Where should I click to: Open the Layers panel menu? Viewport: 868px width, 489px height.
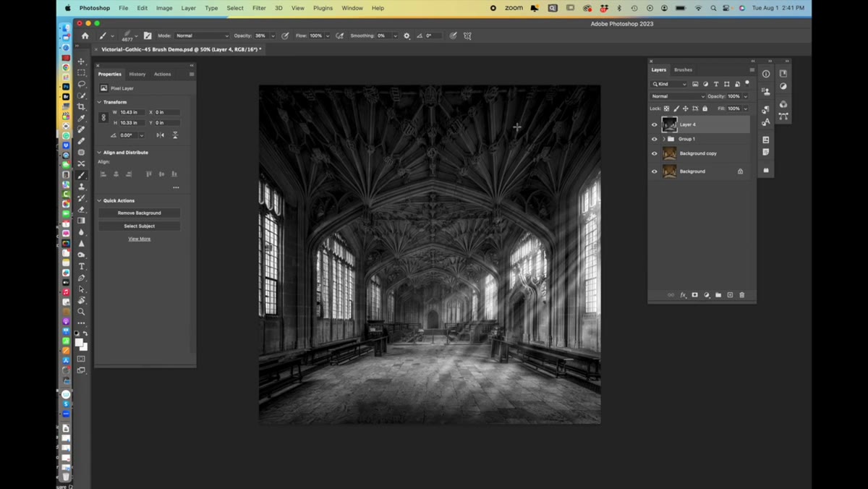(x=752, y=70)
